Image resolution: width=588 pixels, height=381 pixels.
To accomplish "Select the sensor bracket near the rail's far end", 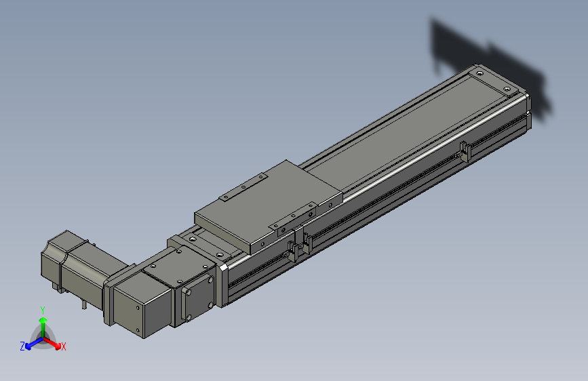I will (465, 151).
